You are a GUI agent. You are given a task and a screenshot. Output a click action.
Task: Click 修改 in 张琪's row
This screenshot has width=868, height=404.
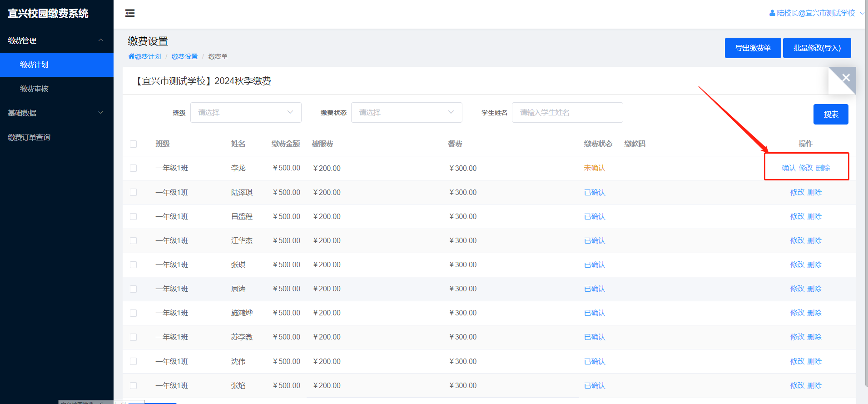pyautogui.click(x=797, y=264)
